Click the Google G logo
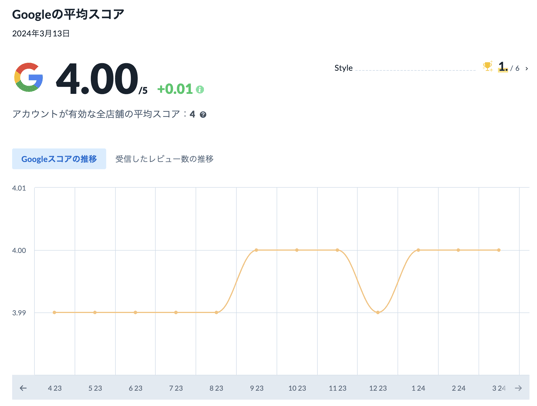Image resolution: width=537 pixels, height=406 pixels. coord(28,77)
